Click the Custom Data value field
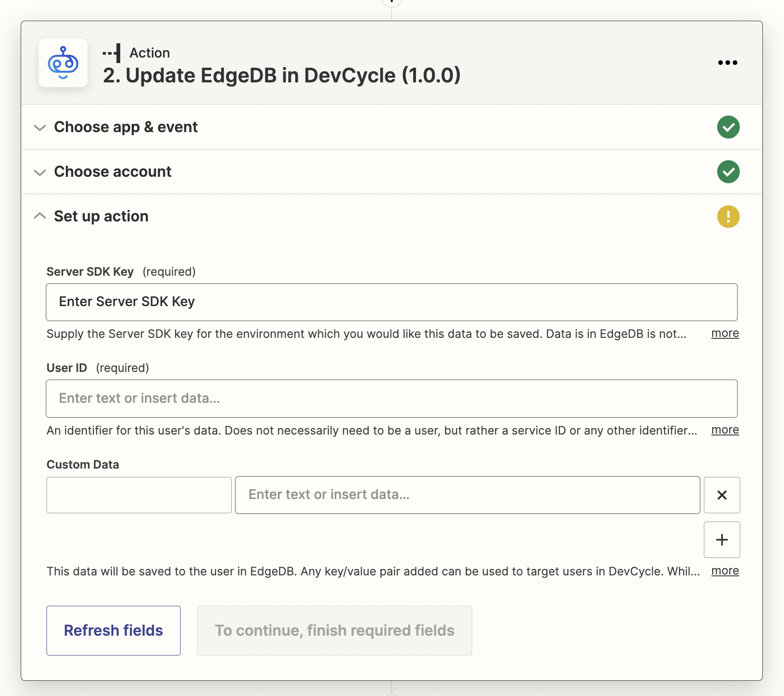The image size is (784, 696). 467,495
